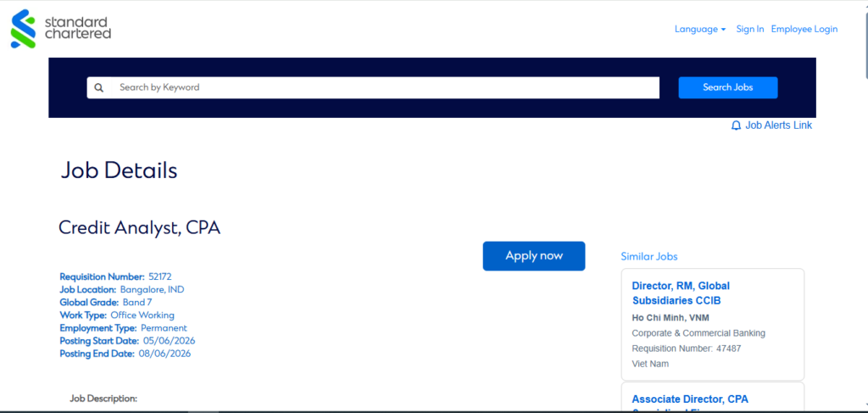This screenshot has height=413, width=868.
Task: Click the Standard Chartered logo
Action: 61,29
